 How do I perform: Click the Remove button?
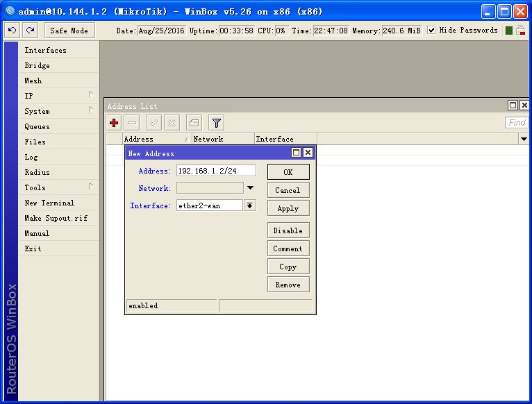[x=288, y=285]
